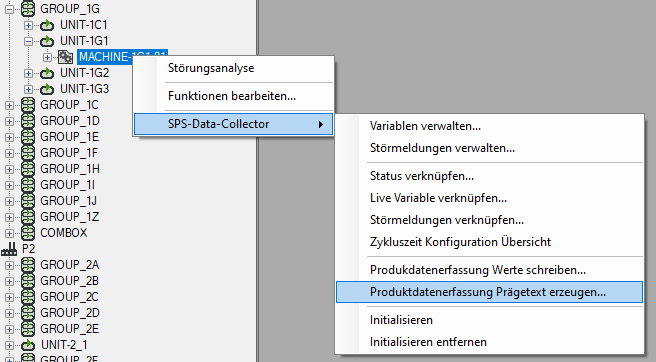Expand the MACHINE-1G1 node
The height and width of the screenshot is (362, 656).
tap(47, 57)
